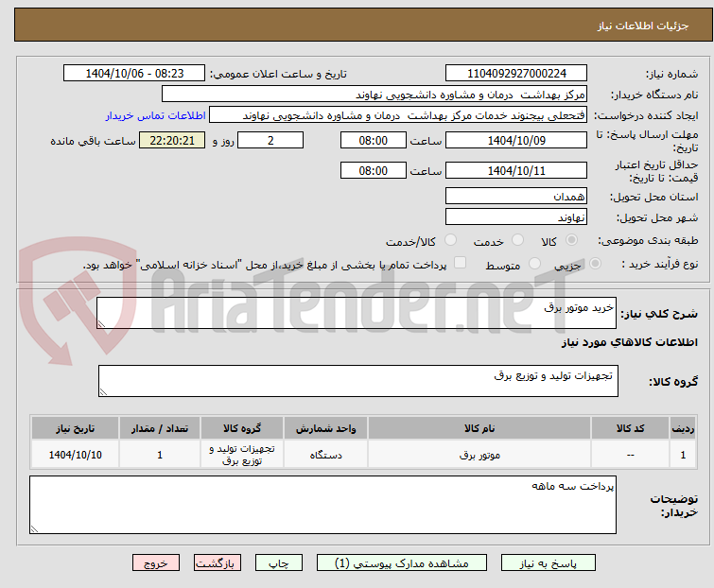Click the need number field 1104092927000224
The height and width of the screenshot is (588, 714).
(516, 74)
